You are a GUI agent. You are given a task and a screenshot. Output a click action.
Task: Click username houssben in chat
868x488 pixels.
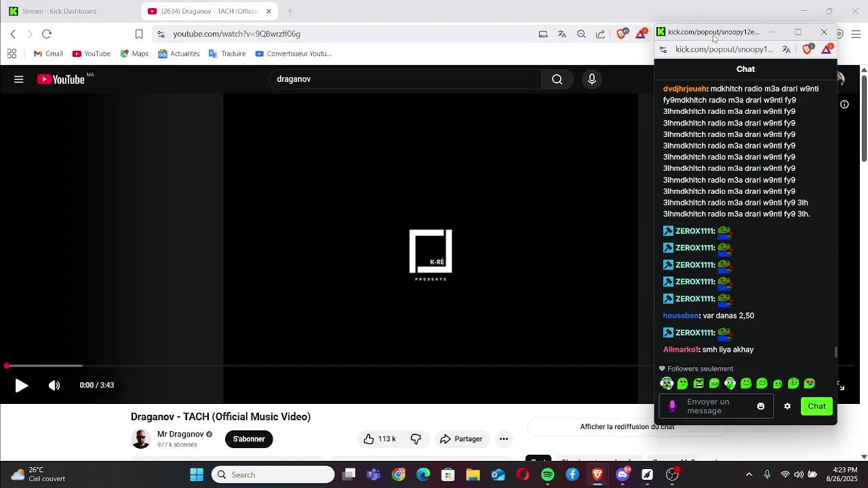[681, 316]
